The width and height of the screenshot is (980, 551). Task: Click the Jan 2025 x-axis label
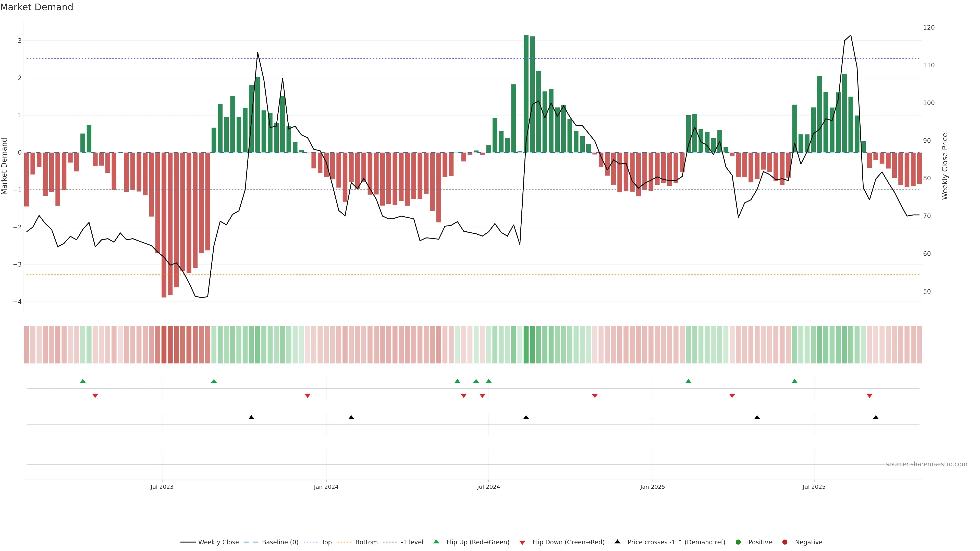coord(653,487)
